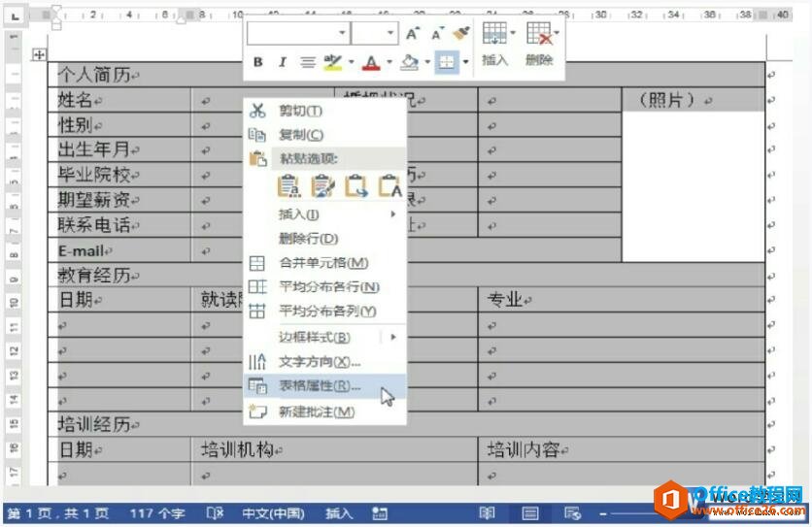Expand shading color arrow
This screenshot has width=812, height=527.
[427, 62]
